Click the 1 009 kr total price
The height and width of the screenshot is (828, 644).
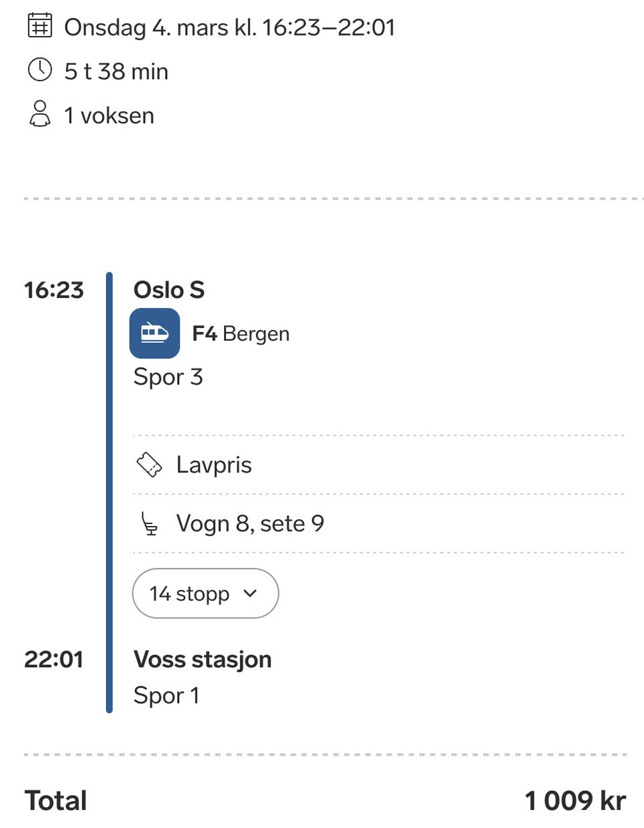coord(575,800)
